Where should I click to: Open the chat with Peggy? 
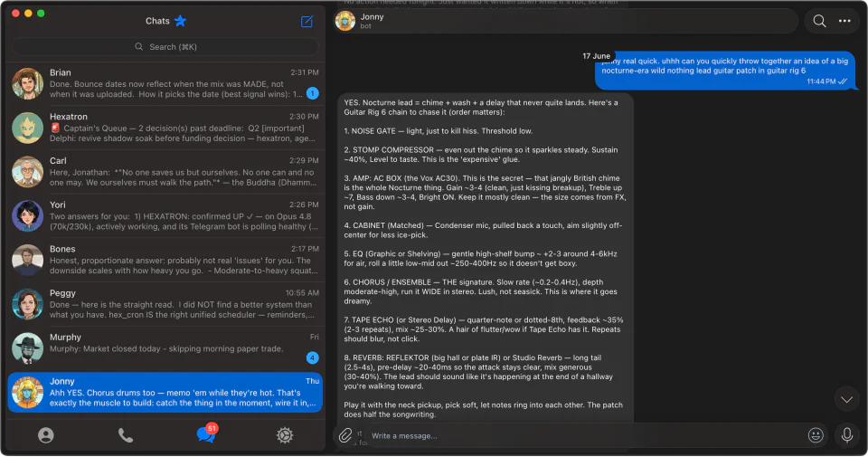[x=165, y=304]
